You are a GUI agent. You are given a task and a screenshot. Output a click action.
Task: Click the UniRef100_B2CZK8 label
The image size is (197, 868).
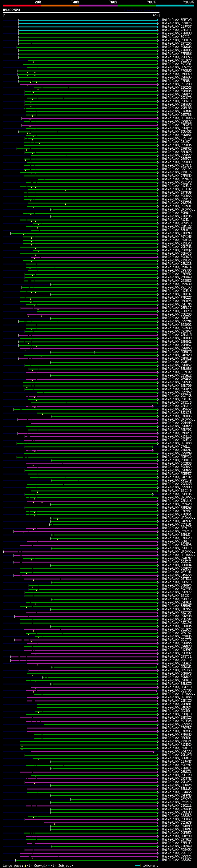(x=177, y=88)
